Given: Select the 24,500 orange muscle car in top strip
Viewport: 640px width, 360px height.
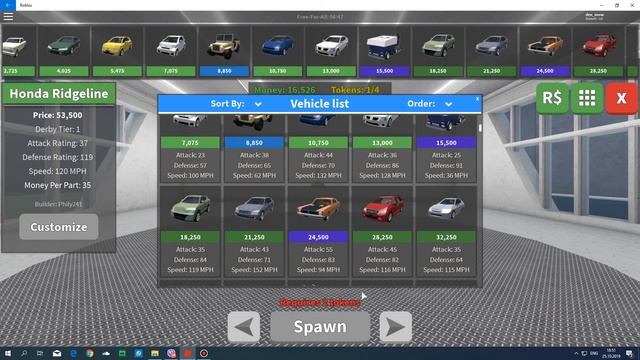Looking at the screenshot, I should (x=545, y=51).
